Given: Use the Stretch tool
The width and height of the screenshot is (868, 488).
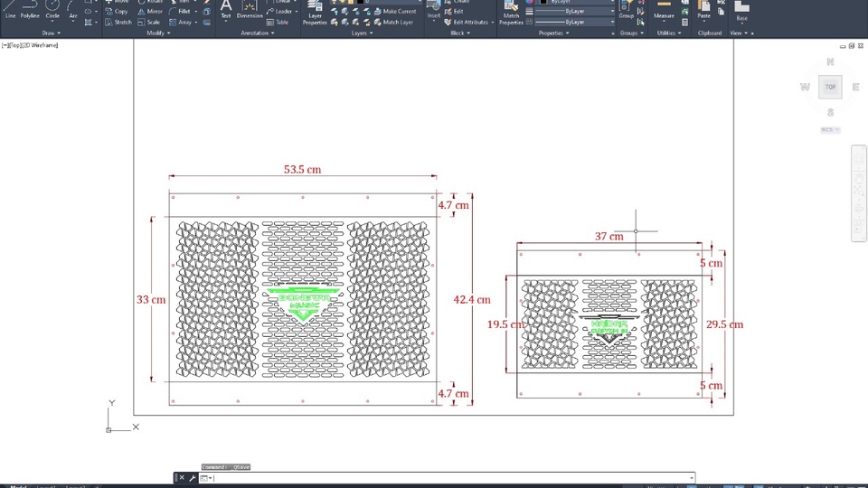Looking at the screenshot, I should (118, 22).
